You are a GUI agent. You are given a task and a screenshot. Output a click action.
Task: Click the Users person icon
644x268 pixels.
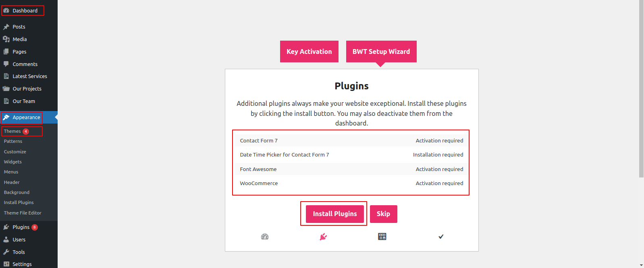coord(6,240)
